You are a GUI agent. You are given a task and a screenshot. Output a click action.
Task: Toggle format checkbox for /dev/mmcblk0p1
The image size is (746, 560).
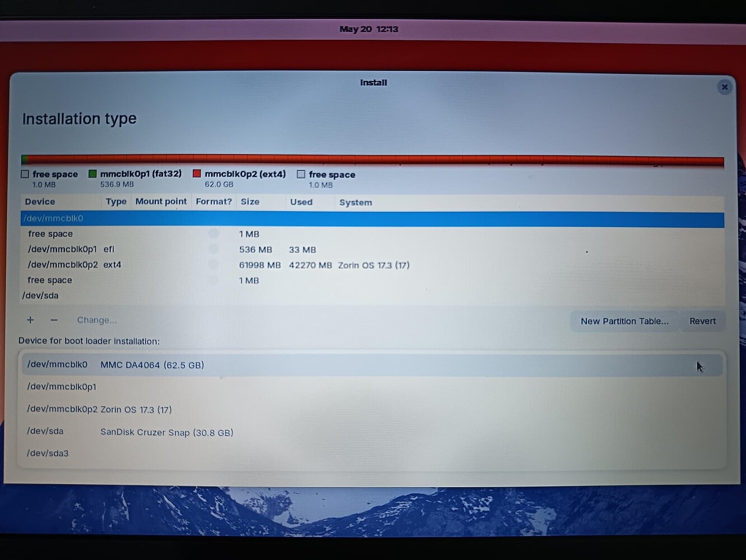coord(214,249)
